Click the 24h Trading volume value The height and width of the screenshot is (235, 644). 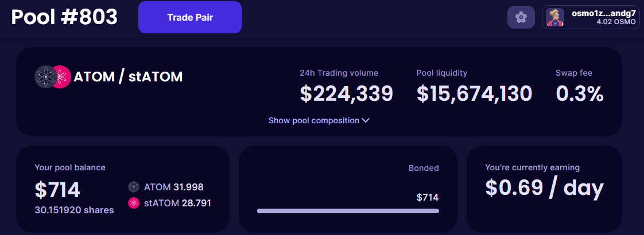pyautogui.click(x=346, y=93)
